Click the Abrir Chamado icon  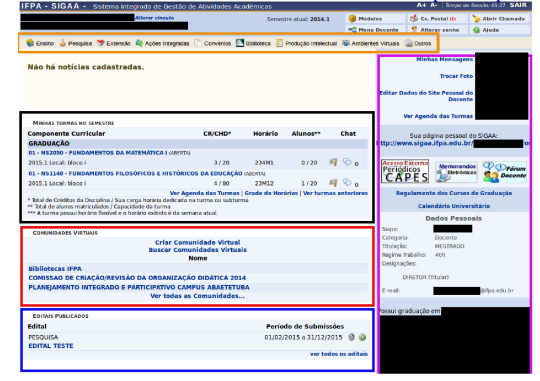coord(476,19)
